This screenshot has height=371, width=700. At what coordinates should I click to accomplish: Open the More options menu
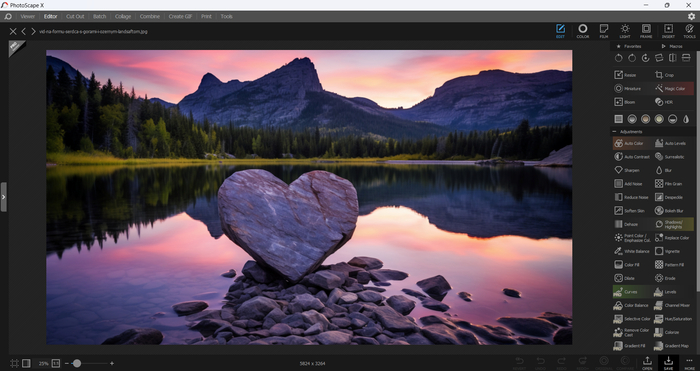pos(689,363)
